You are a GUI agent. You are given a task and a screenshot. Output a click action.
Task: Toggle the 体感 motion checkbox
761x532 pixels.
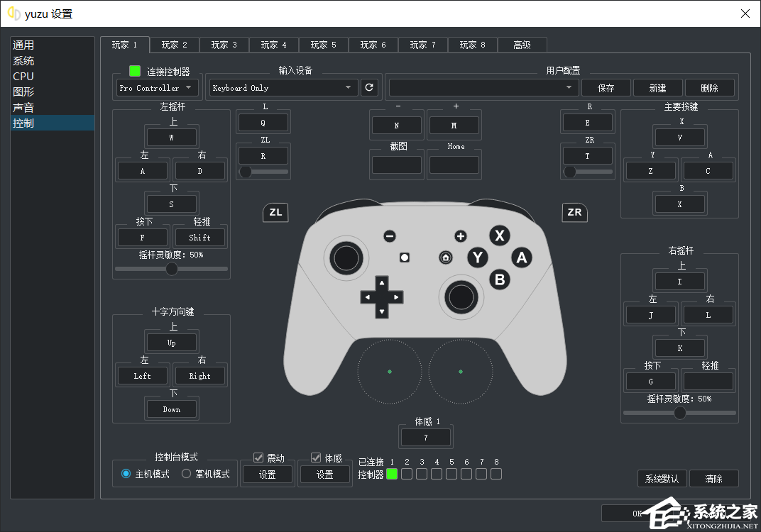(x=317, y=458)
